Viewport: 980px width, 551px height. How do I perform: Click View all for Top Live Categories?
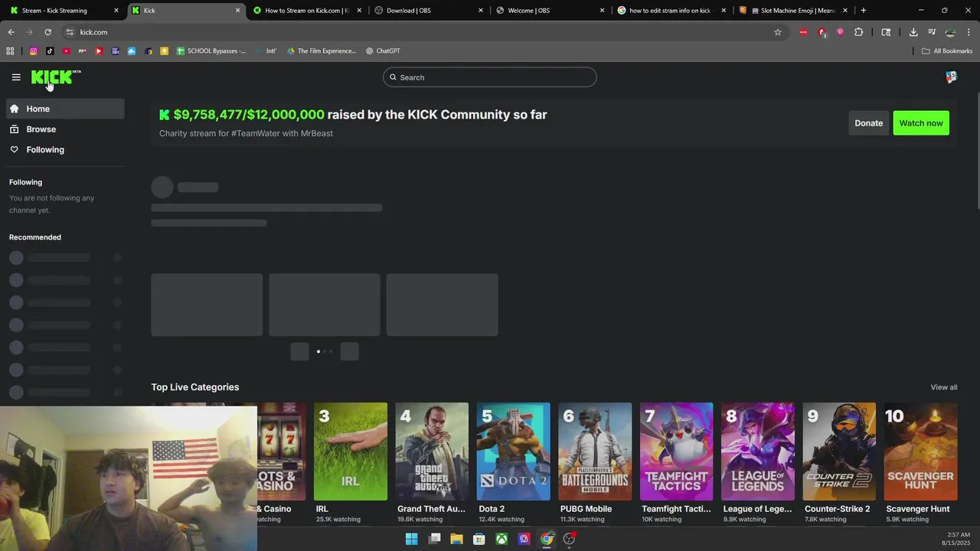[943, 387]
